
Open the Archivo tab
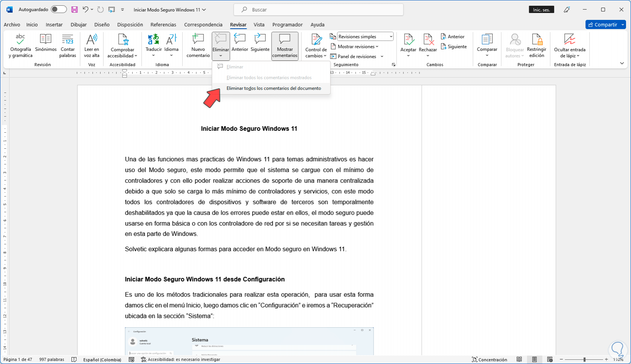(x=12, y=24)
